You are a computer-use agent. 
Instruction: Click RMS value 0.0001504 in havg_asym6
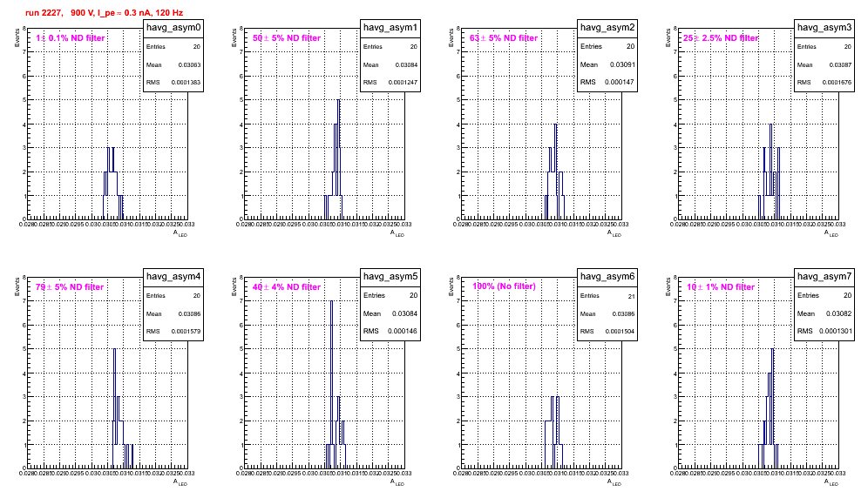click(620, 332)
